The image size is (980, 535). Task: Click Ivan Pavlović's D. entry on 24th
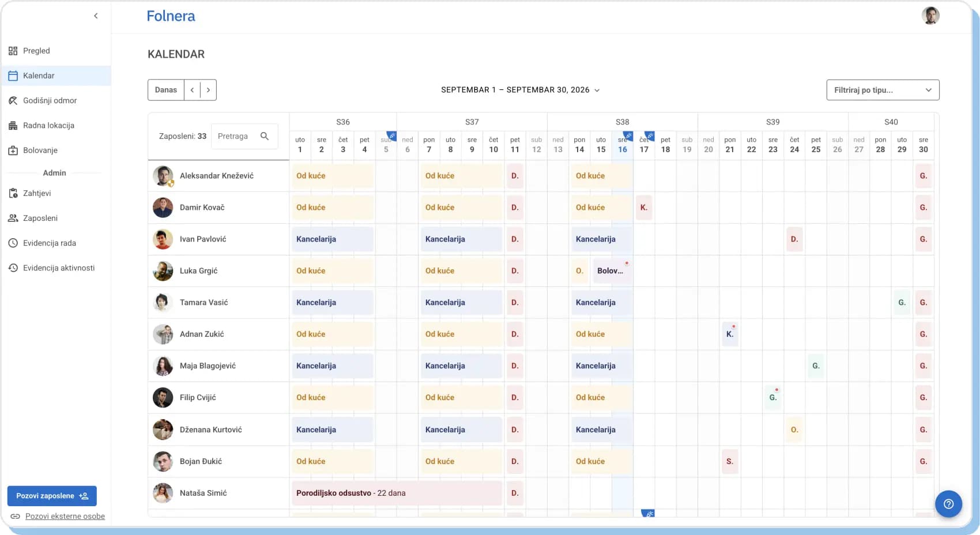coord(794,239)
